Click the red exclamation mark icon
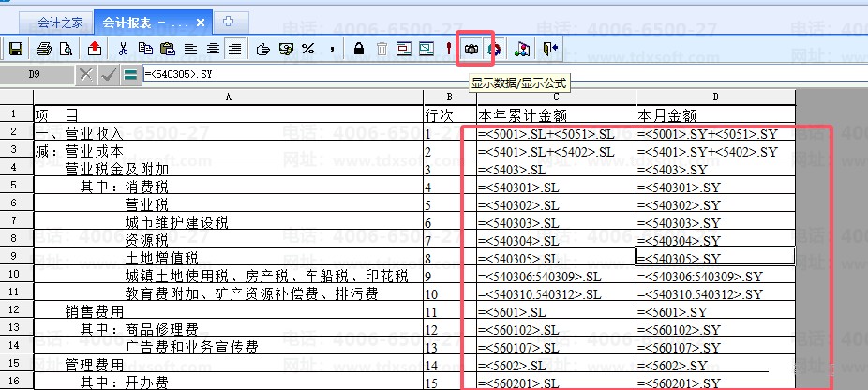The width and height of the screenshot is (868, 390). click(x=449, y=47)
